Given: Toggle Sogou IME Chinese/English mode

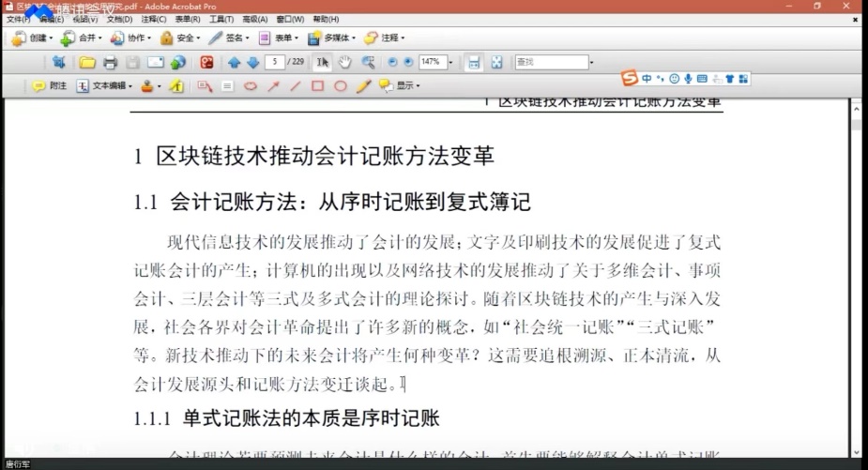Looking at the screenshot, I should tap(647, 78).
